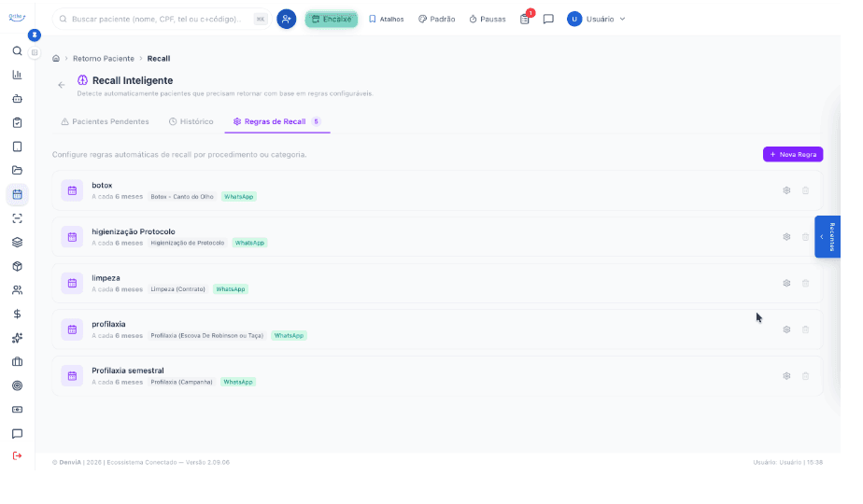Switch to the Histórico tab
This screenshot has width=863, height=504.
191,121
